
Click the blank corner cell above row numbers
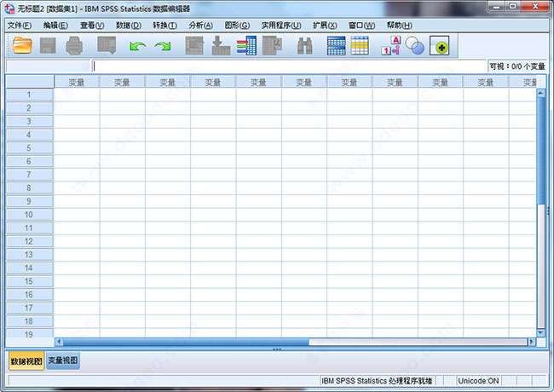[x=30, y=82]
